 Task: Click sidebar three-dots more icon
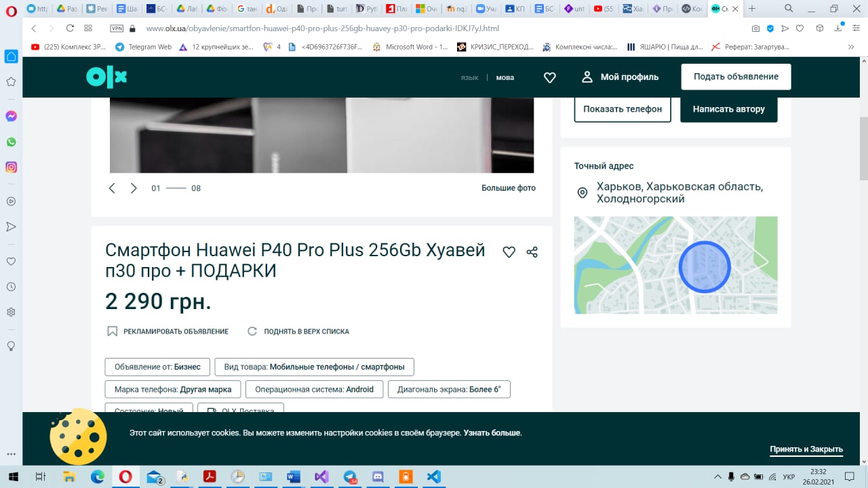pyautogui.click(x=11, y=454)
